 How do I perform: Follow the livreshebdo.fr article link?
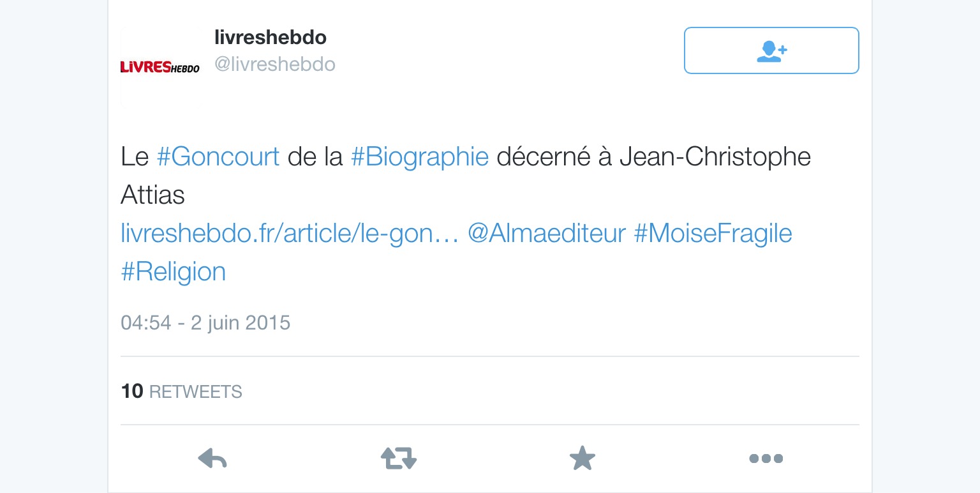coord(290,233)
